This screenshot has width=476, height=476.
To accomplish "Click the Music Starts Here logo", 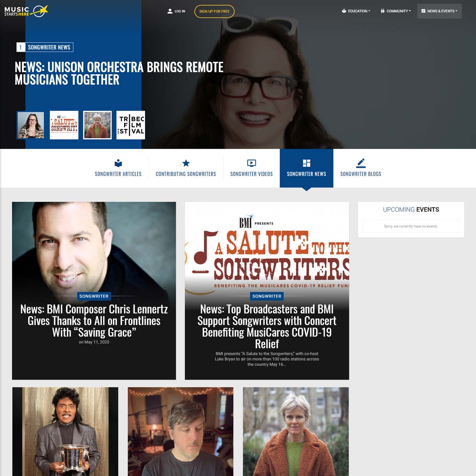I will 26,11.
